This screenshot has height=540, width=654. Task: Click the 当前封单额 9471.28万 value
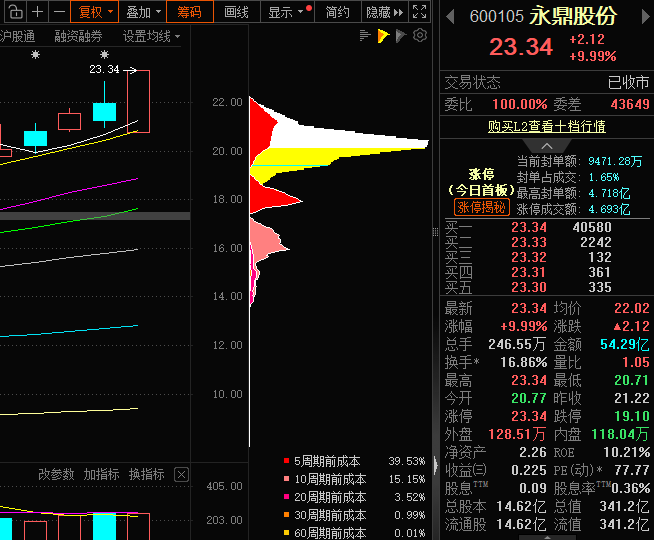pos(615,161)
